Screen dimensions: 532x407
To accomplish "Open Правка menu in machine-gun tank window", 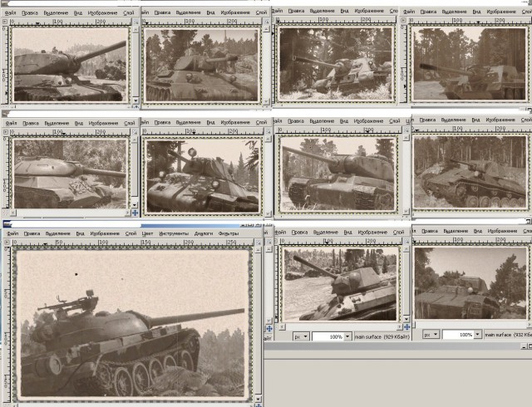I will [x=32, y=233].
